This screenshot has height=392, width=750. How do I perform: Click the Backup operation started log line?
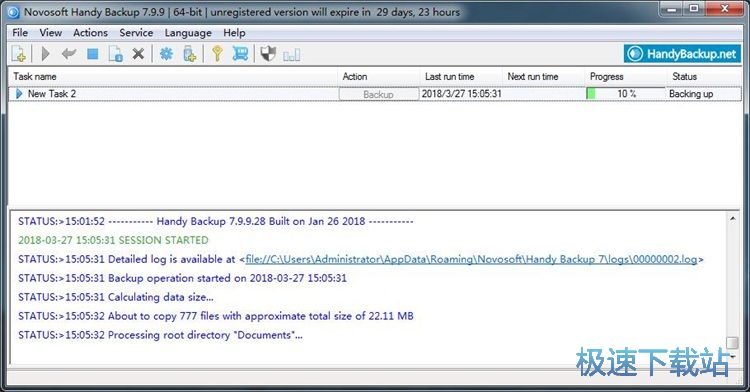(x=182, y=278)
